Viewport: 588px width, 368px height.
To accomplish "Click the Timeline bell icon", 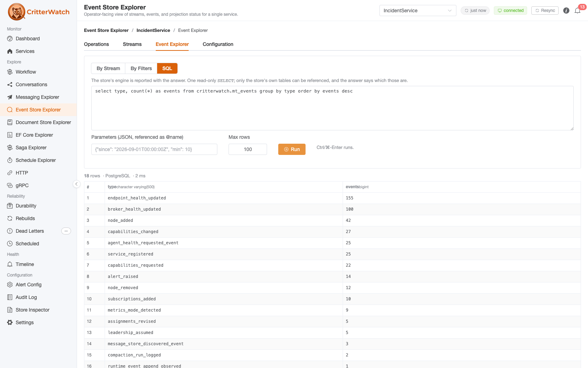I will (x=10, y=264).
